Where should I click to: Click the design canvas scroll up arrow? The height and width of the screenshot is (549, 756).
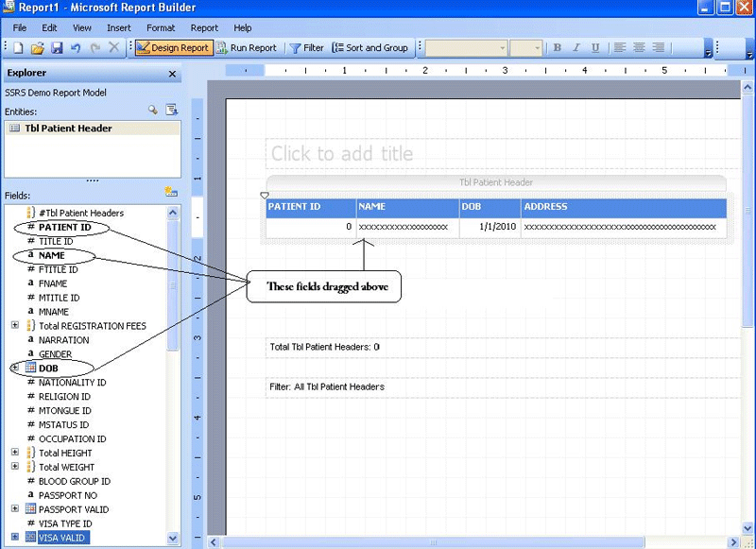click(x=747, y=87)
